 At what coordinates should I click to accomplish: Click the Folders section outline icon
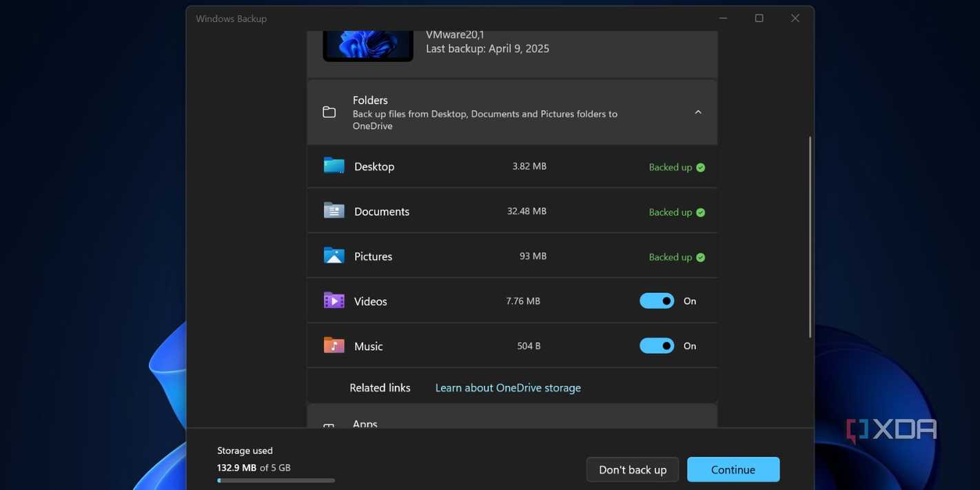pos(329,112)
